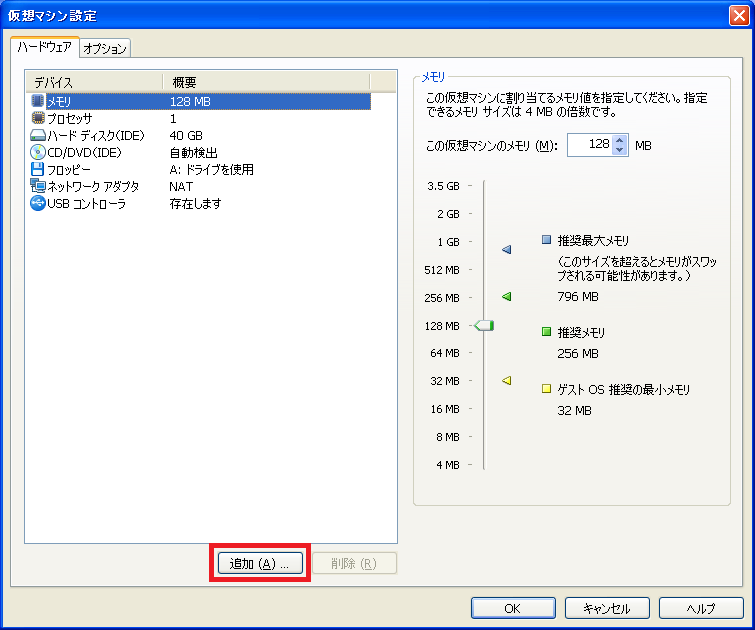Select the floppy disk icon
This screenshot has height=630, width=755.
(x=38, y=169)
